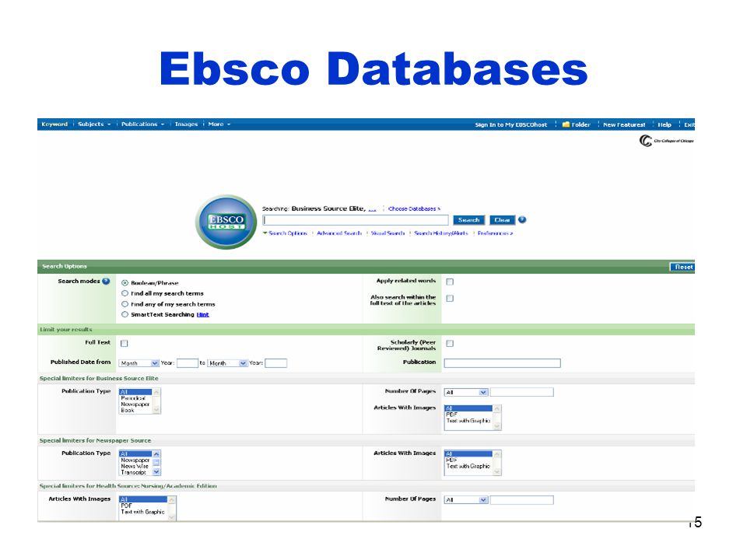Click the SmartText Hint link
The image size is (747, 560).
[x=202, y=314]
